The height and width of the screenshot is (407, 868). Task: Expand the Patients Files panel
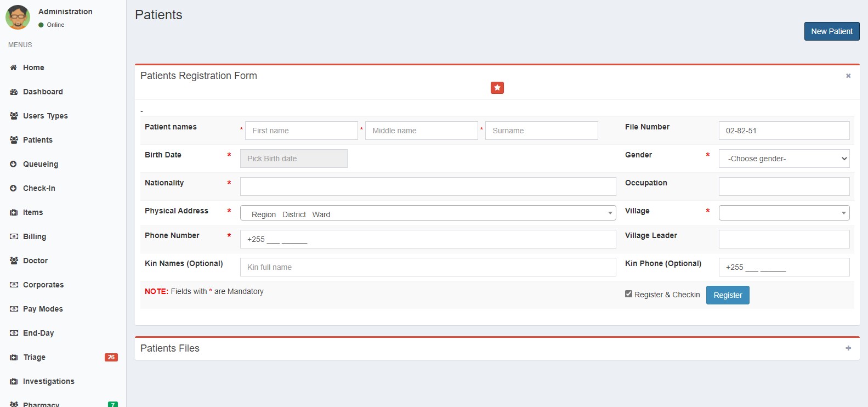[848, 348]
